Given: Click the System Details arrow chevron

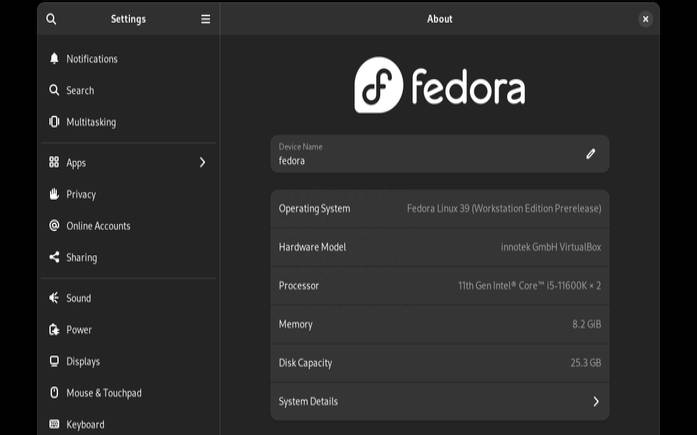Looking at the screenshot, I should pos(596,401).
